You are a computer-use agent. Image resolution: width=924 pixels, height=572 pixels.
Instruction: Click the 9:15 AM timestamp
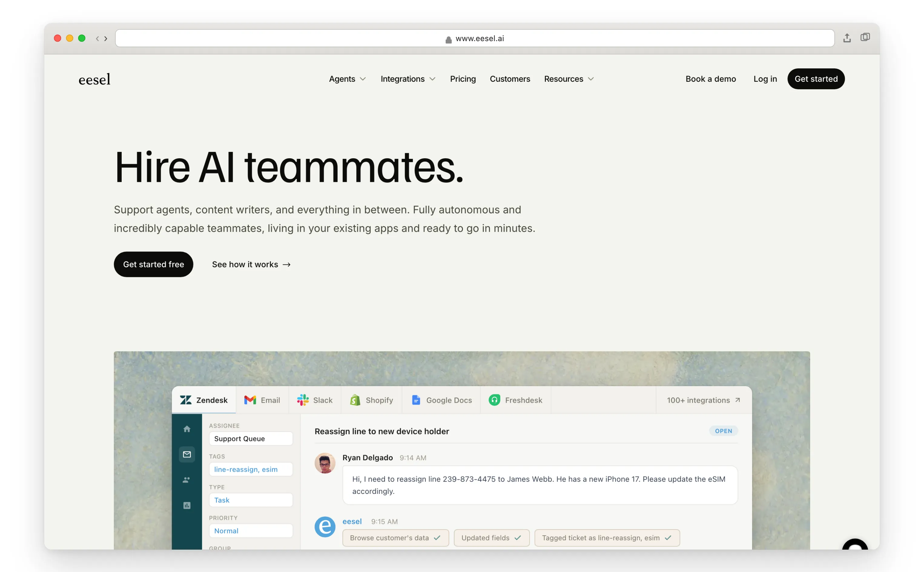point(384,521)
